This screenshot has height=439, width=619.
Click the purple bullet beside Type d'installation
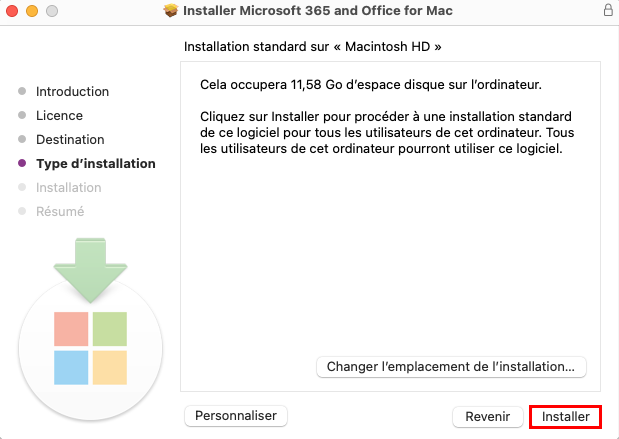pos(22,163)
